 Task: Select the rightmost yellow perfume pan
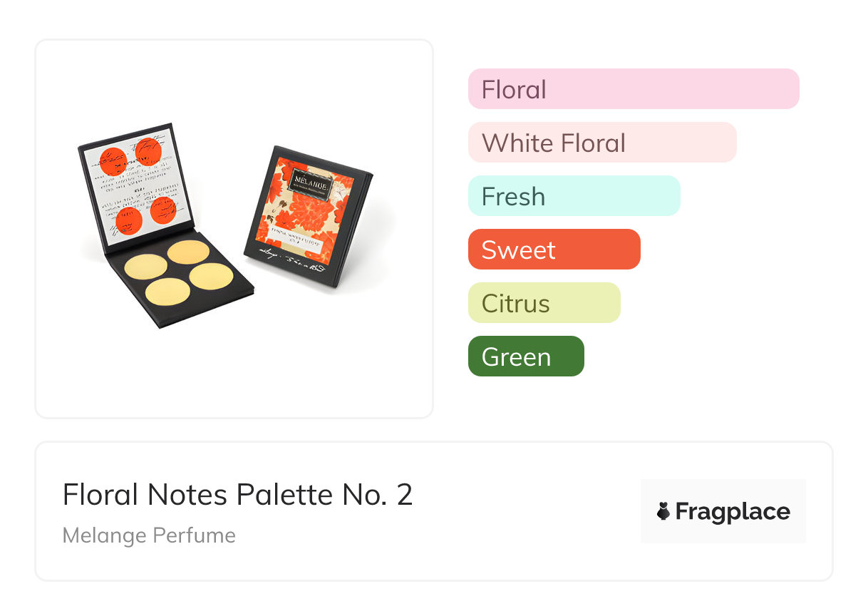[x=211, y=276]
